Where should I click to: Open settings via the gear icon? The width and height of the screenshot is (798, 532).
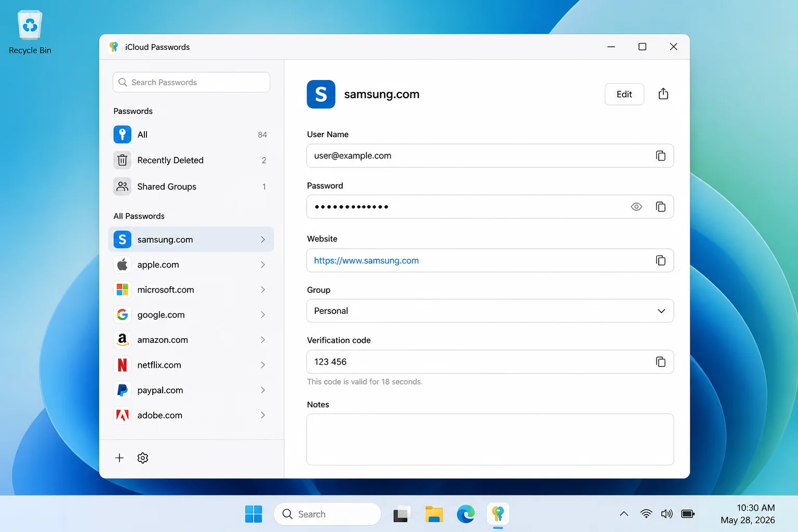click(143, 458)
